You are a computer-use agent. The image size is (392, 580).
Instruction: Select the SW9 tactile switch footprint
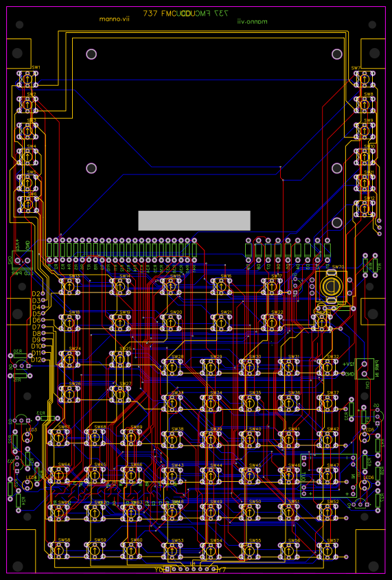[365, 130]
